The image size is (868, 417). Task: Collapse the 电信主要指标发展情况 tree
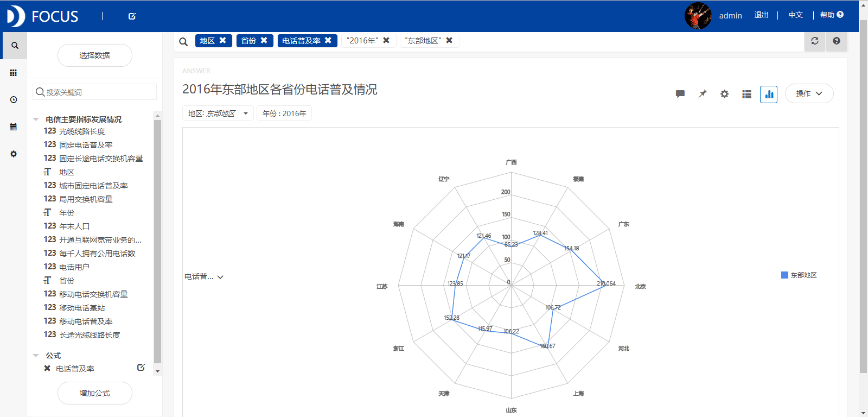coord(36,119)
